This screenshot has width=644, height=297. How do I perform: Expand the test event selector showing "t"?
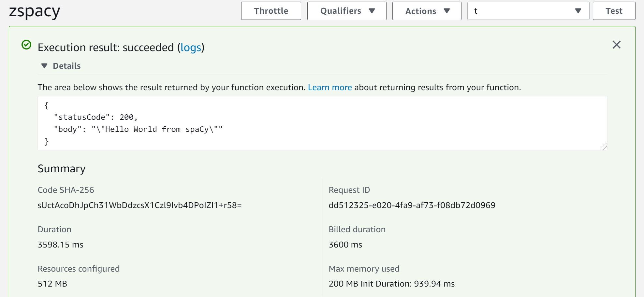point(528,11)
